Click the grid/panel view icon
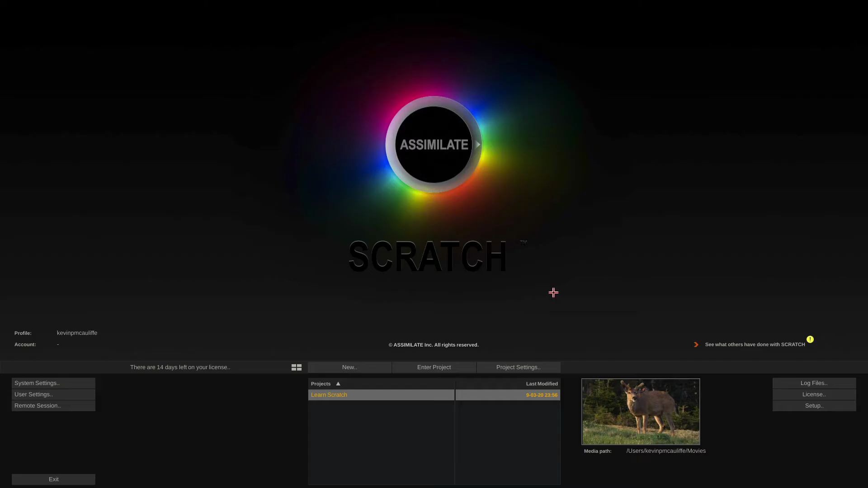Screen dimensions: 868x488 (x=296, y=367)
